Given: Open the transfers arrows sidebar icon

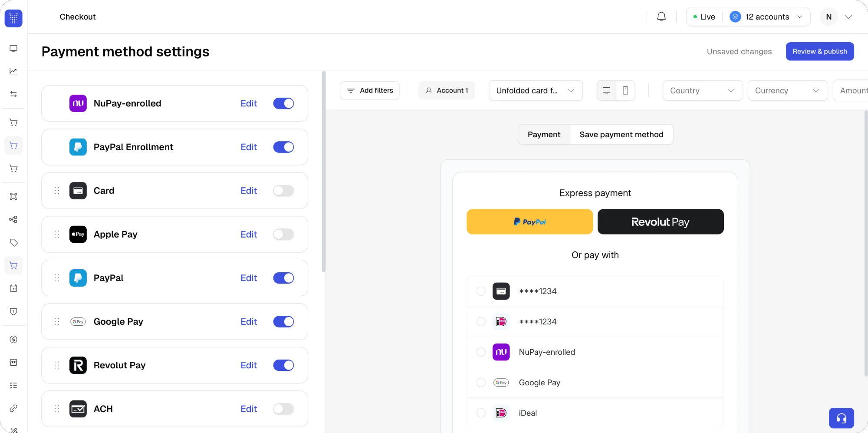Looking at the screenshot, I should click(x=13, y=94).
